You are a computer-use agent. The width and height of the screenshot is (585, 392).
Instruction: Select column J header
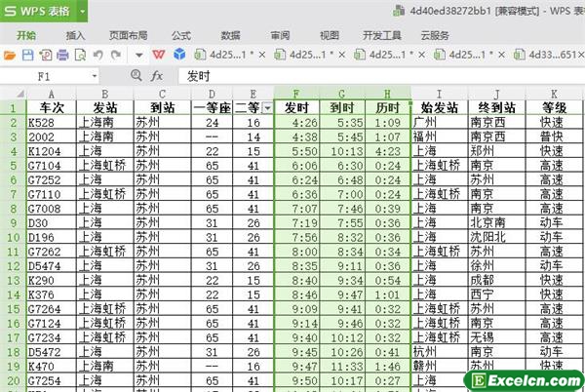click(496, 94)
